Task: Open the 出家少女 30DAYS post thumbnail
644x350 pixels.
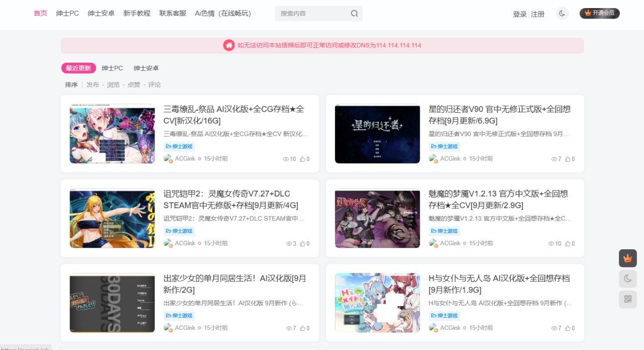Action: pyautogui.click(x=112, y=303)
